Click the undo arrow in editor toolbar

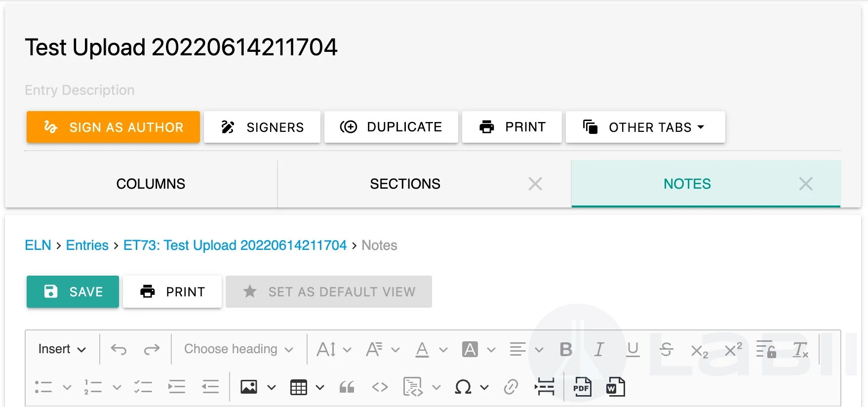click(x=118, y=349)
